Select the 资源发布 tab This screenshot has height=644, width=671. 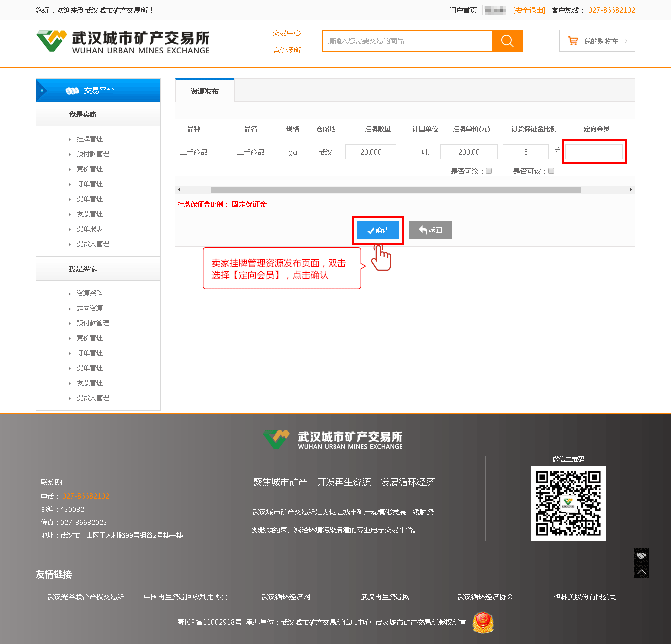pos(205,91)
